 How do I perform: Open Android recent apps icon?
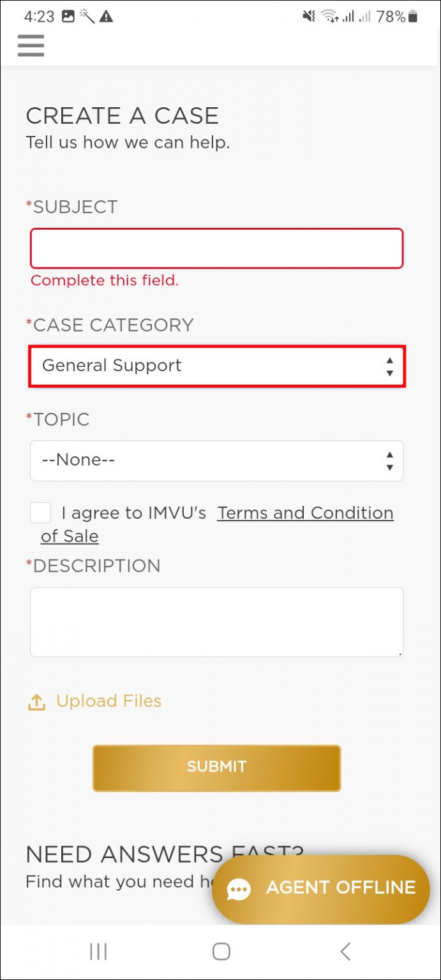pos(98,952)
